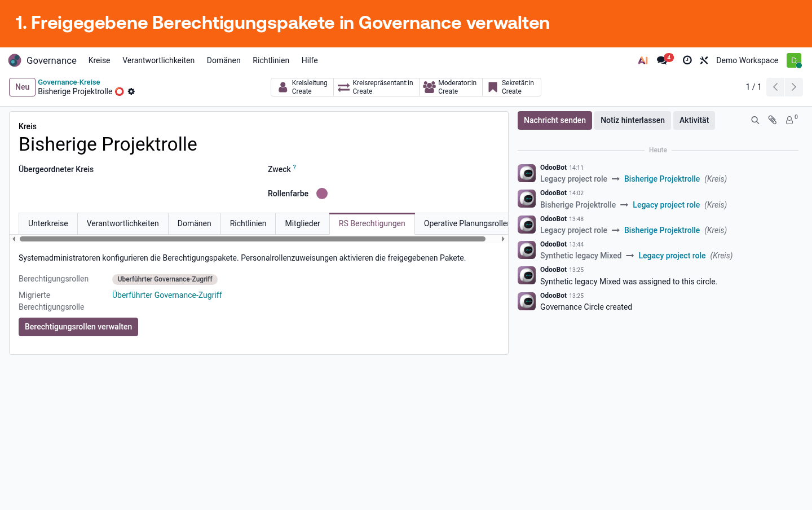Click the tab bar's right scroll arrow
The image size is (812, 510).
coord(503,239)
